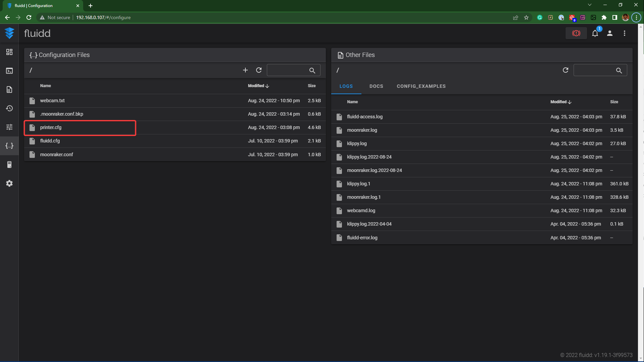Screen dimensions: 644x362
Task: Open the notifications bell
Action: pos(595,33)
